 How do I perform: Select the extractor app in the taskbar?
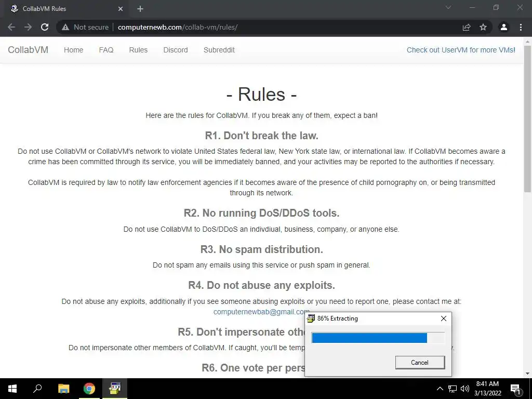pos(115,389)
